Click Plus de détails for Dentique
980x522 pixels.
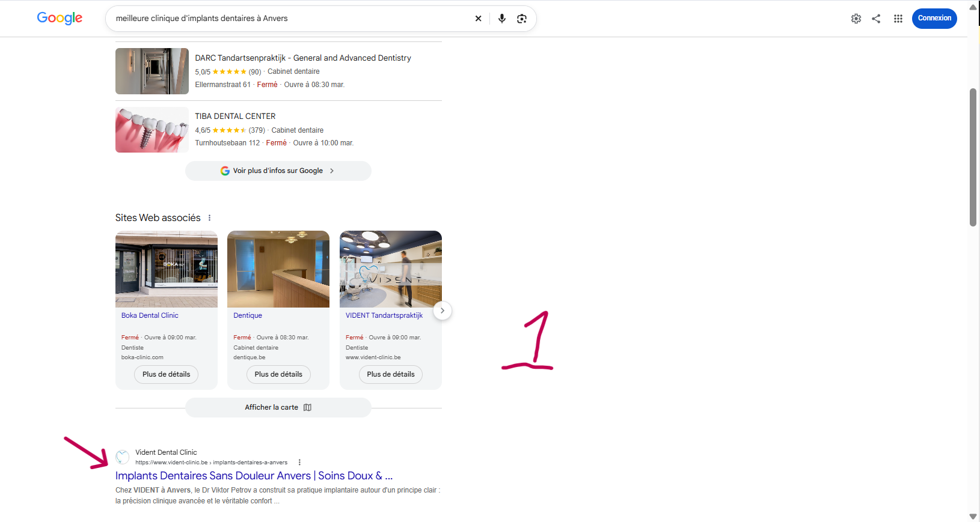coord(278,374)
